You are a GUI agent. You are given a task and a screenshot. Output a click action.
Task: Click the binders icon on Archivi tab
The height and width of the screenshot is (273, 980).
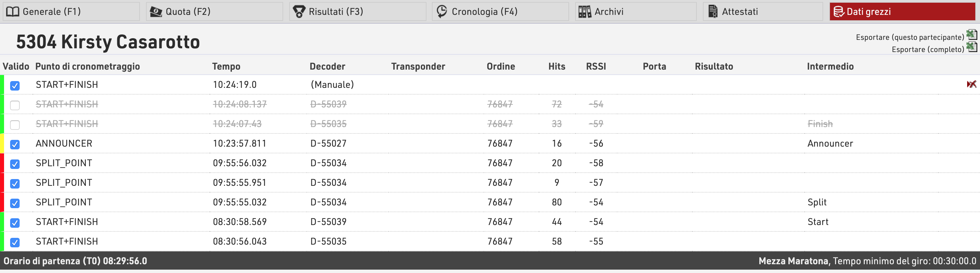(585, 11)
